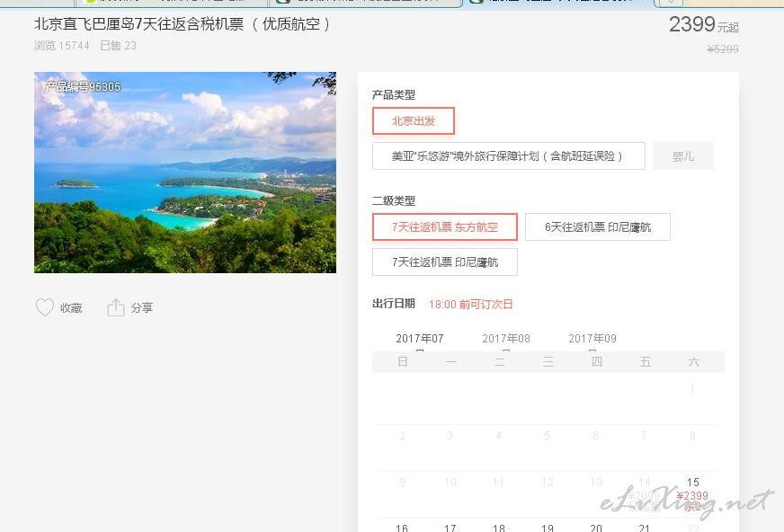Viewport: 784px width, 532px height.
Task: Select 7天往返机票 印尼鹰航 option
Action: [445, 262]
